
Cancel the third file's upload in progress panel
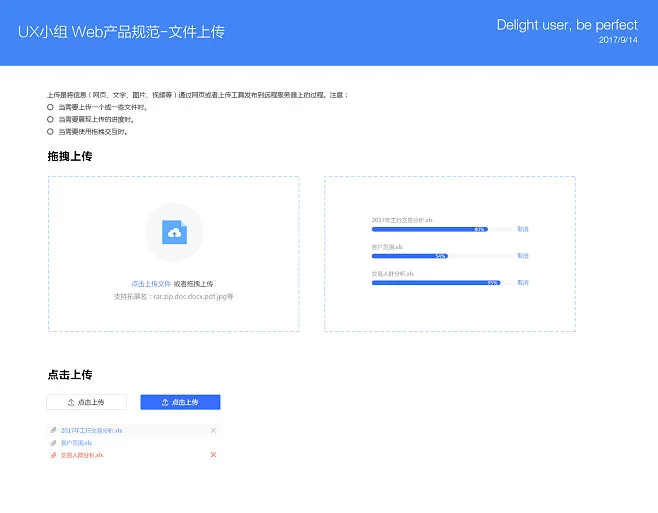pyautogui.click(x=523, y=283)
